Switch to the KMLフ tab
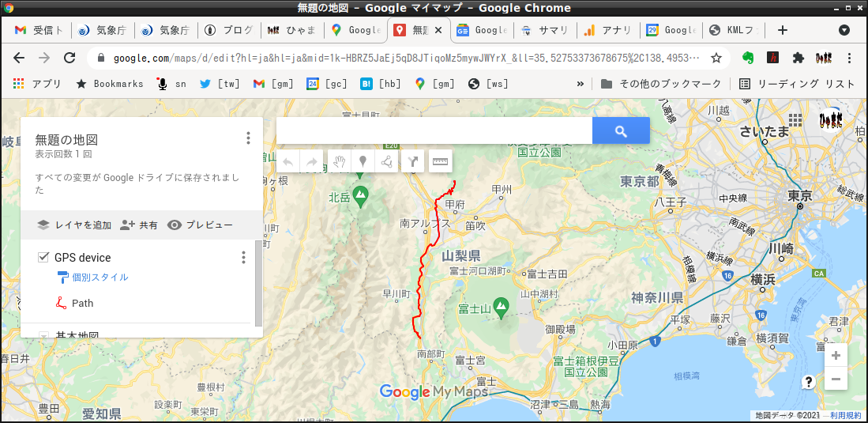868x423 pixels. coord(735,31)
